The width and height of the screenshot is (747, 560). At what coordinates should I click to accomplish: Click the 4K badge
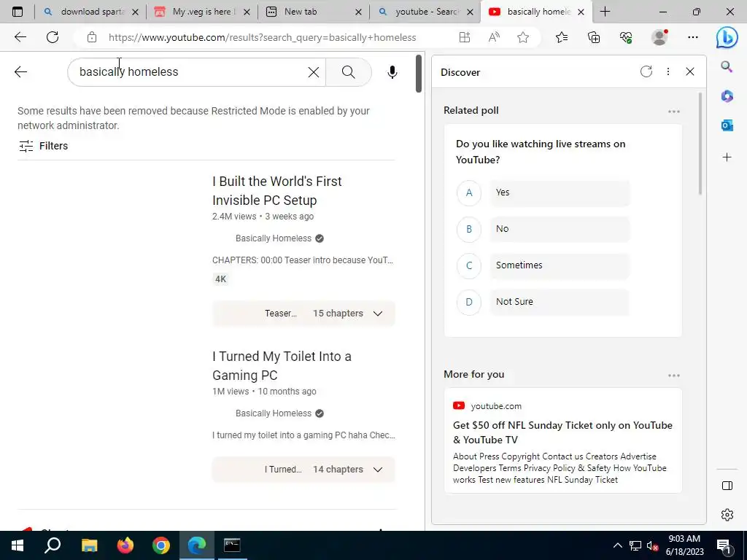[220, 279]
